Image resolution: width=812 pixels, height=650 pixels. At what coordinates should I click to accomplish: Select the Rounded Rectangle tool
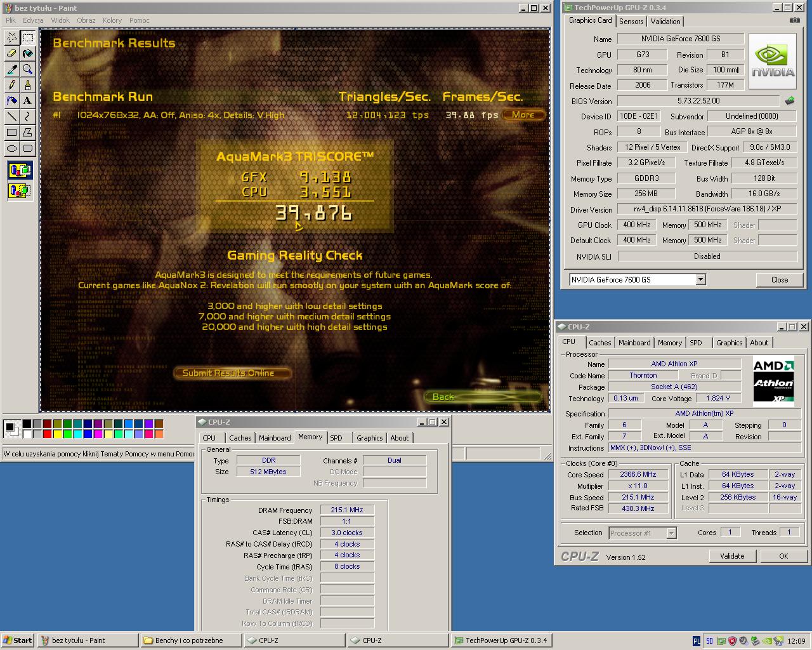(x=27, y=149)
